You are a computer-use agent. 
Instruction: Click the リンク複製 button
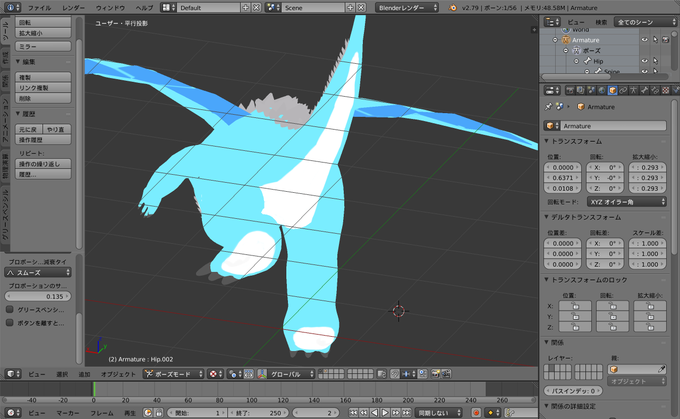(x=43, y=88)
